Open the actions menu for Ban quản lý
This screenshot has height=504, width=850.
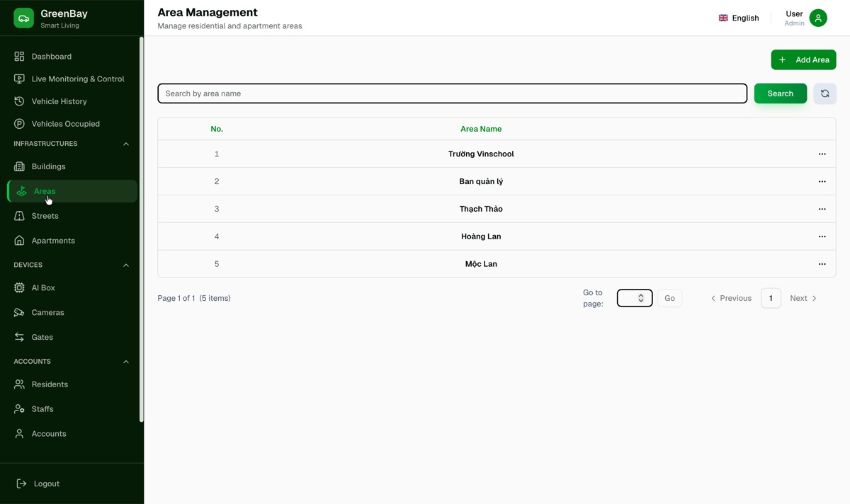click(822, 182)
